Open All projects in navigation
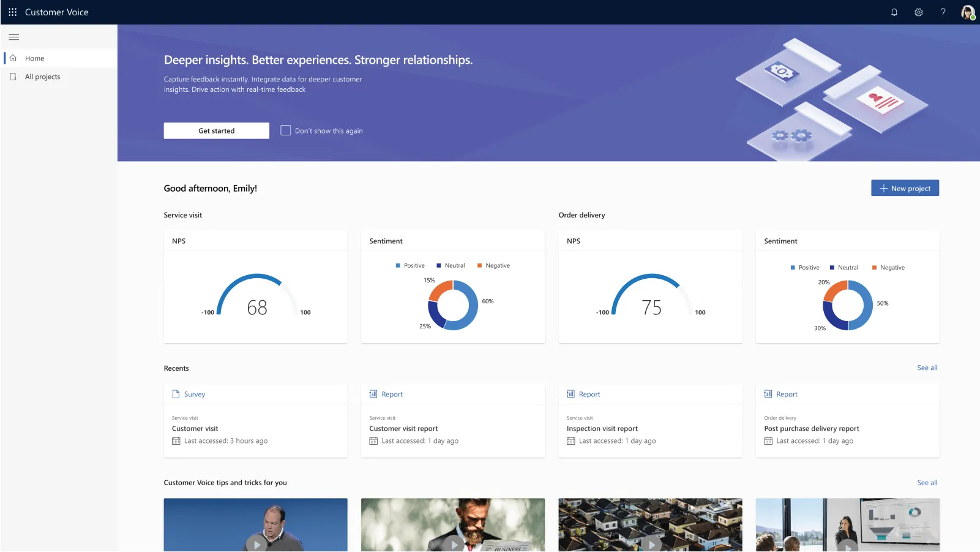 click(60, 77)
